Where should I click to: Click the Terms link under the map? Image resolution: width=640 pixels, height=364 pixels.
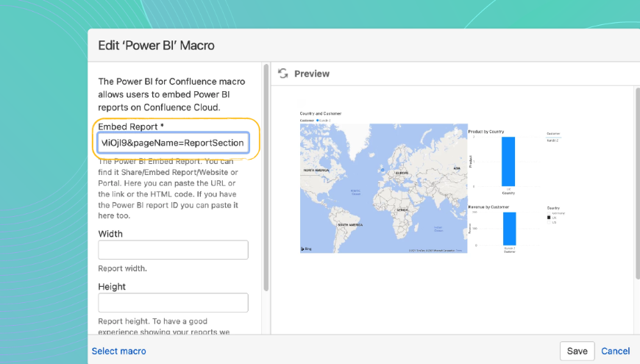coord(459,251)
